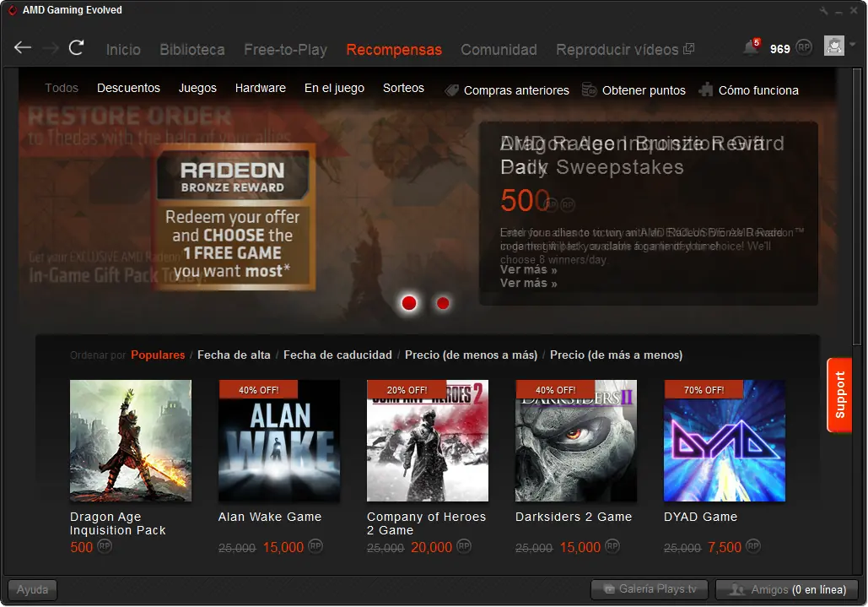This screenshot has width=868, height=607.
Task: Open the Biblioteca tab
Action: (x=192, y=50)
